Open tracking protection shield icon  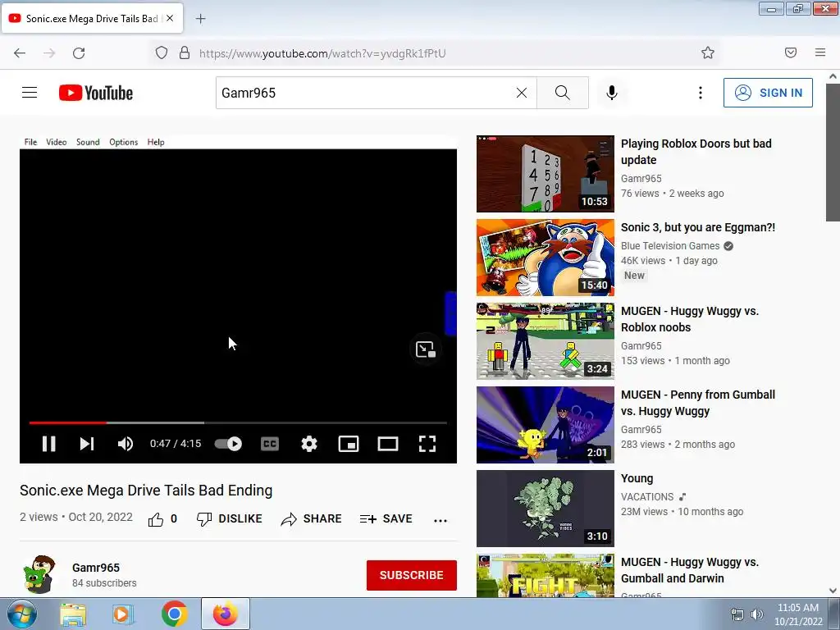click(x=162, y=52)
